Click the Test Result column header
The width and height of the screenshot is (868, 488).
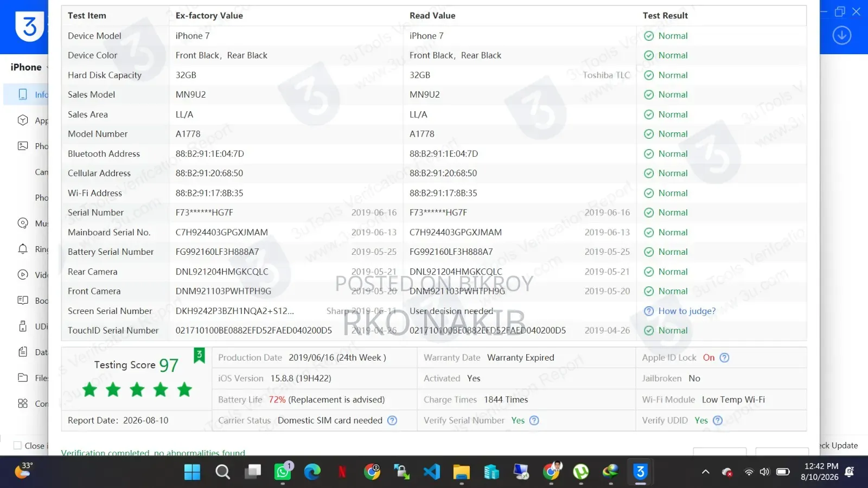pyautogui.click(x=665, y=16)
